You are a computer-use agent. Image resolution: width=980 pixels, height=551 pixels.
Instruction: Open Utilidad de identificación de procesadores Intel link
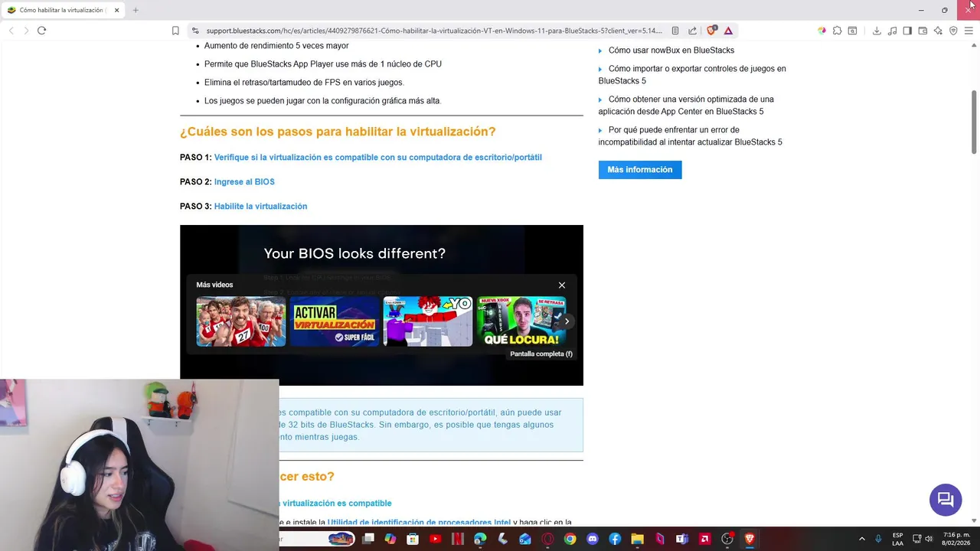point(419,523)
